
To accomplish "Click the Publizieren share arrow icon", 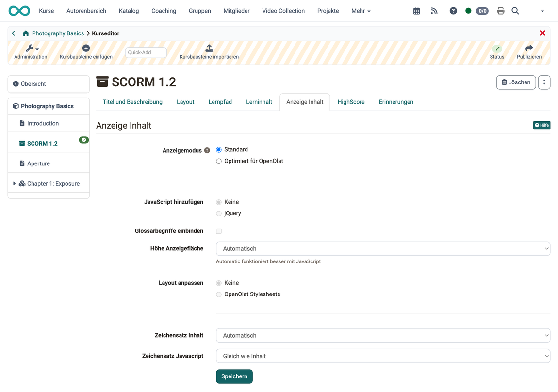I will tap(529, 48).
